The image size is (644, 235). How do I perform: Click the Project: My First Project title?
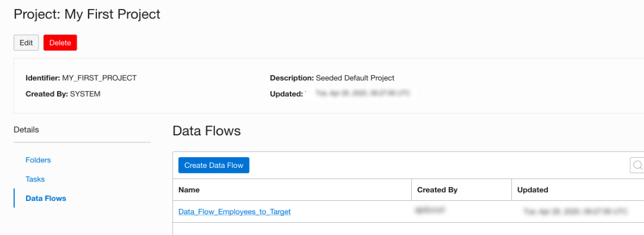tap(87, 14)
